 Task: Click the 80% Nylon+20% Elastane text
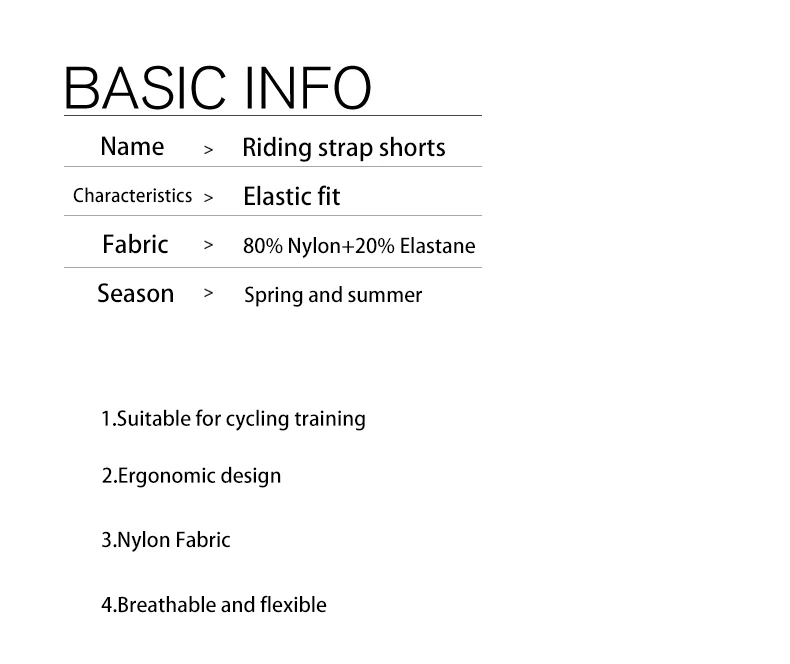359,246
